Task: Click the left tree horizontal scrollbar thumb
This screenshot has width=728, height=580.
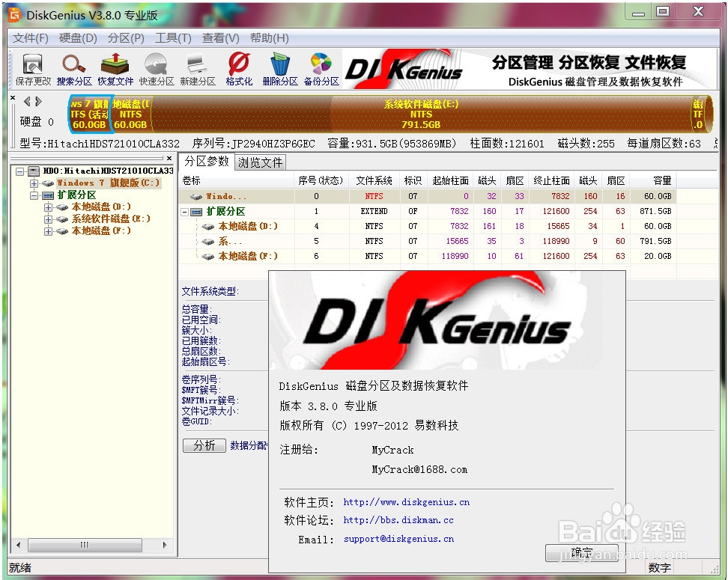Action: 85,545
